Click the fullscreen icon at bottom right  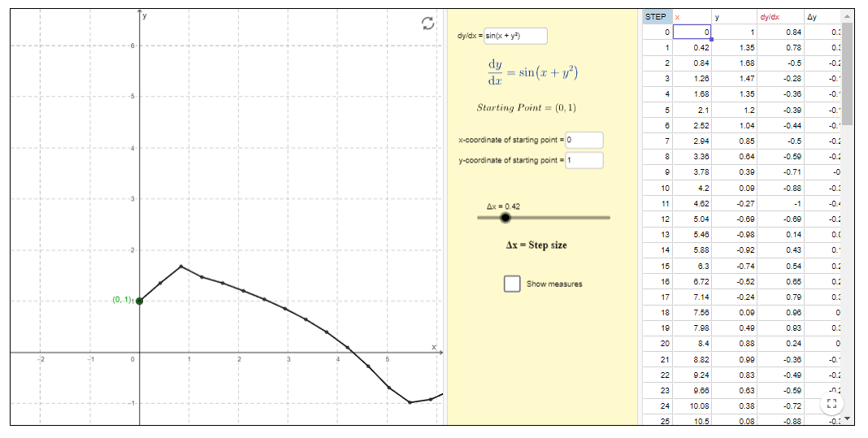[x=831, y=403]
